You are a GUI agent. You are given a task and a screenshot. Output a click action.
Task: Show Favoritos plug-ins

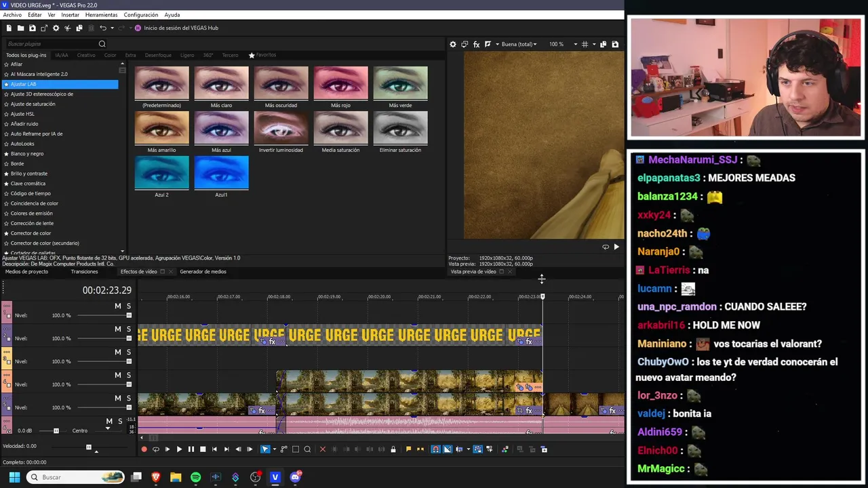click(262, 55)
